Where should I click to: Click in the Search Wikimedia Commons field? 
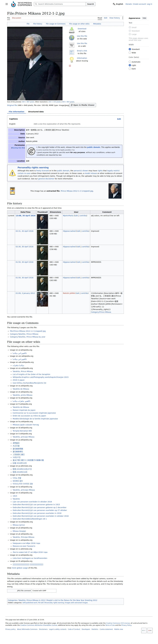[x=60, y=4]
